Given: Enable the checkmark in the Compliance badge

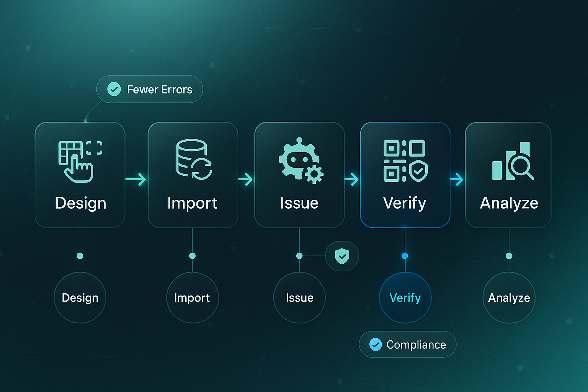Looking at the screenshot, I should point(376,345).
